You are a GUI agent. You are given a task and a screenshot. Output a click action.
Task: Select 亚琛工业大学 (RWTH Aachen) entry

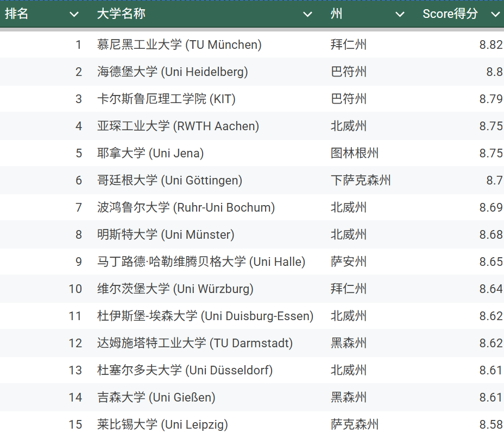[x=178, y=126]
